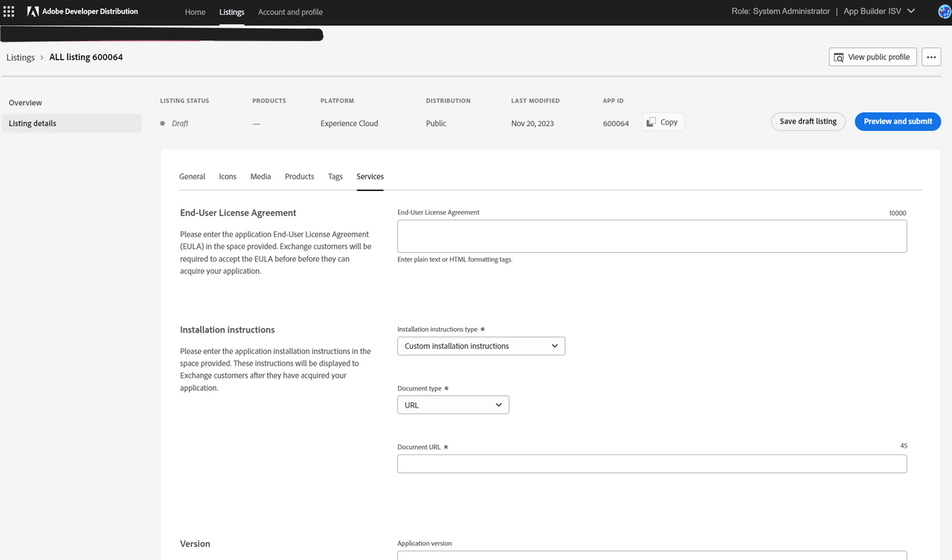Open Account and profile navigation item
The image size is (952, 560).
290,12
